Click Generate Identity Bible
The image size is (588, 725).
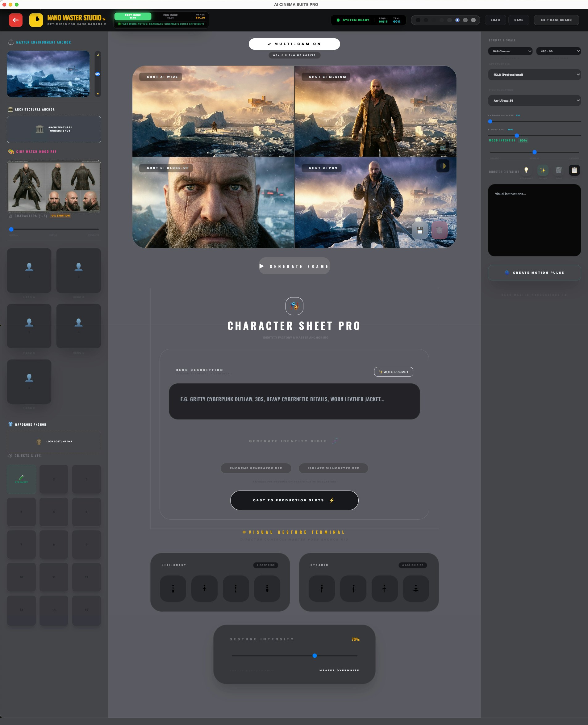point(293,441)
